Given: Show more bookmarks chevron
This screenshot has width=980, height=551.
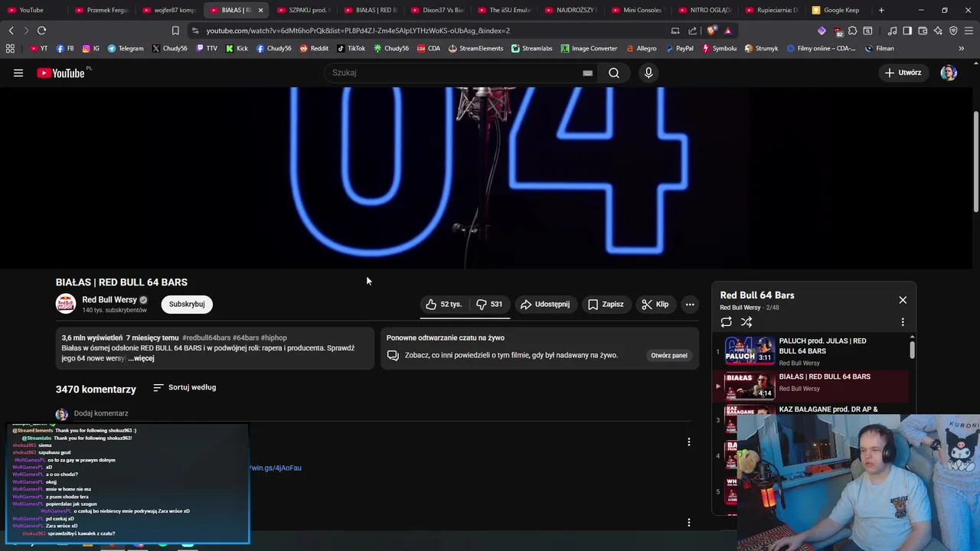Looking at the screenshot, I should pyautogui.click(x=961, y=48).
